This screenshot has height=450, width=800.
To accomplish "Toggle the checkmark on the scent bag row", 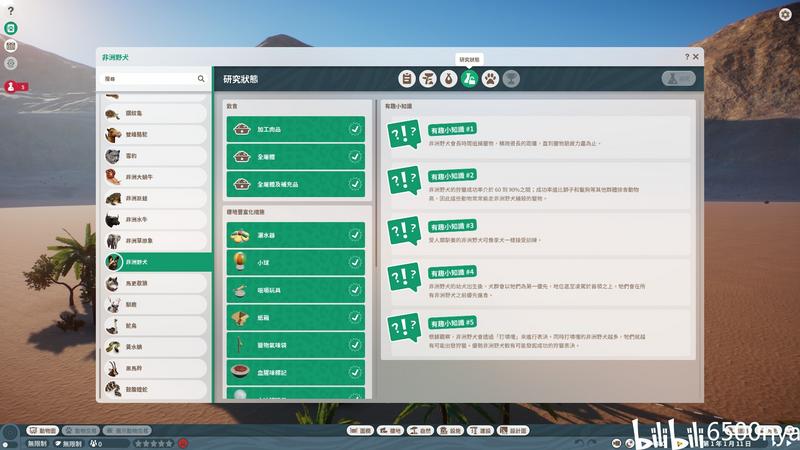I will tap(355, 345).
